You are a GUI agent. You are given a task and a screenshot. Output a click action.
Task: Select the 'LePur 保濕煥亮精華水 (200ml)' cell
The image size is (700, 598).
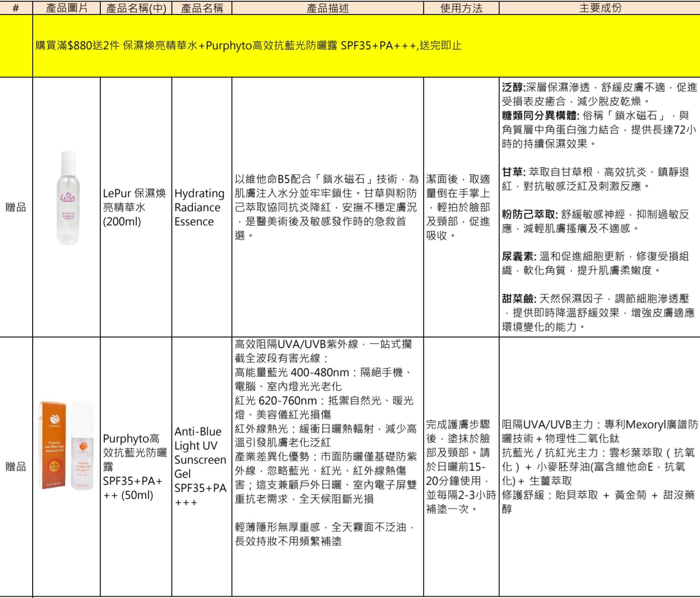pos(136,207)
